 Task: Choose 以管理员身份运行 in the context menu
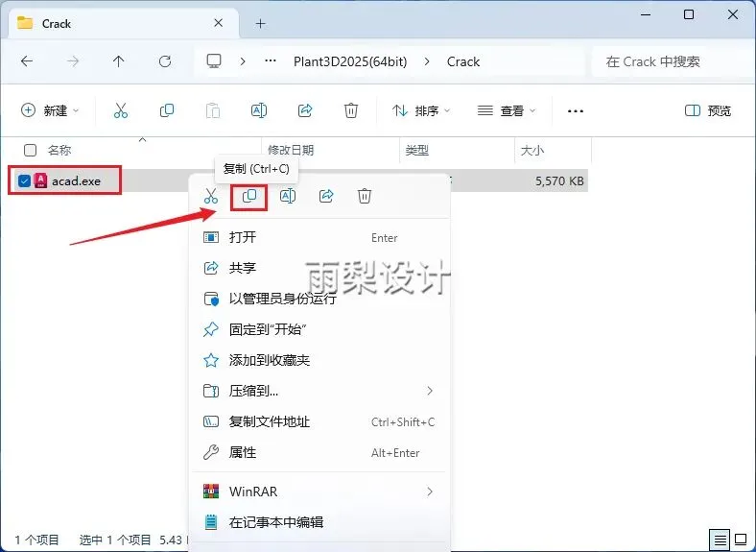pos(319,299)
